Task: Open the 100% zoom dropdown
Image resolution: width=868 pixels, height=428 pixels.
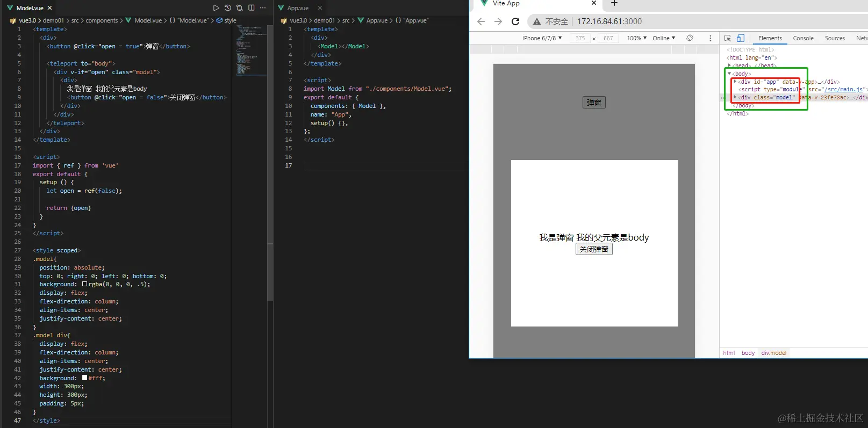Action: coord(636,38)
